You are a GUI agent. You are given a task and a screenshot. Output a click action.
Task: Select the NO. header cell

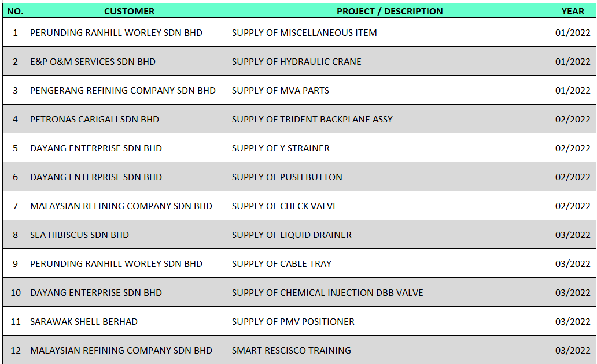tap(15, 11)
